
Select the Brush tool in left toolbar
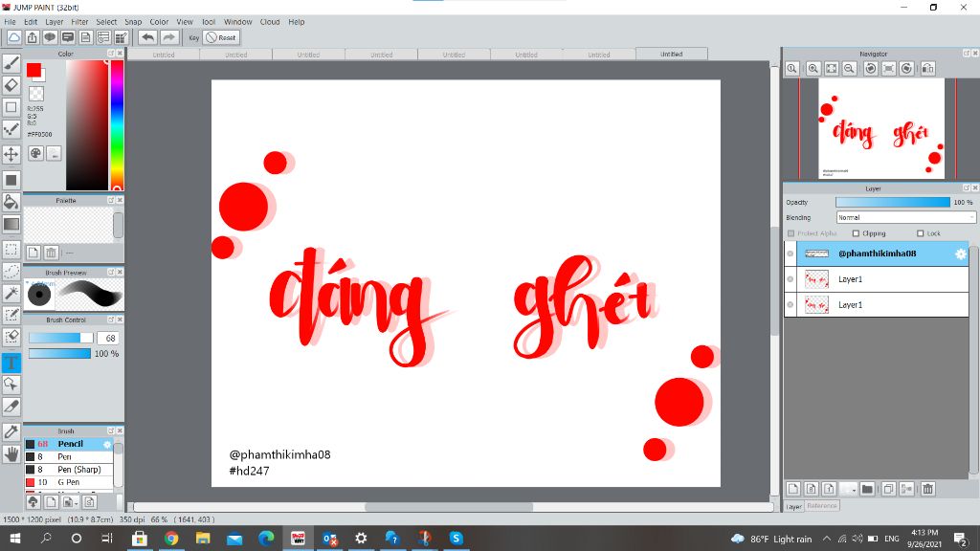(x=11, y=62)
